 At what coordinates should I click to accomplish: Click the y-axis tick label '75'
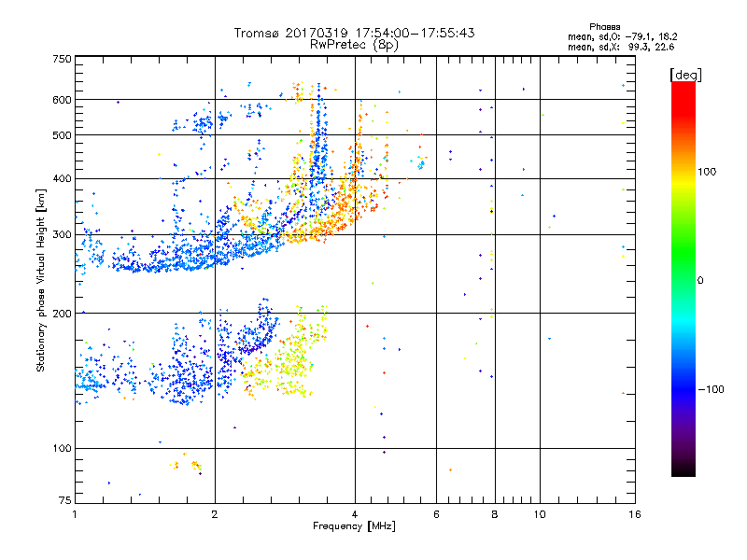tap(65, 500)
